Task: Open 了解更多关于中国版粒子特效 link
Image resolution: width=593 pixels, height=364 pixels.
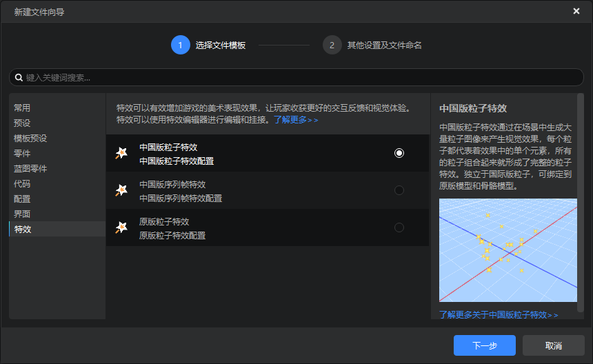Action: pyautogui.click(x=499, y=314)
